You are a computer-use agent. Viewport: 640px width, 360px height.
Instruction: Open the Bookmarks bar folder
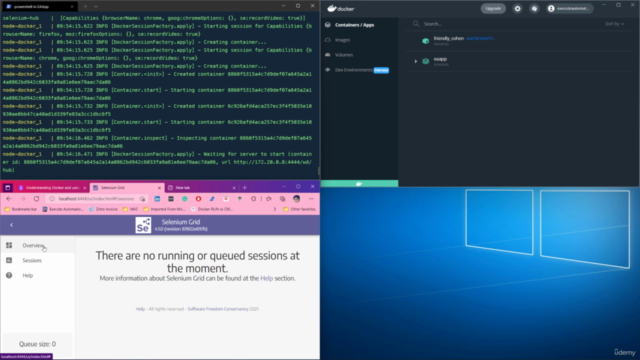pyautogui.click(x=20, y=209)
